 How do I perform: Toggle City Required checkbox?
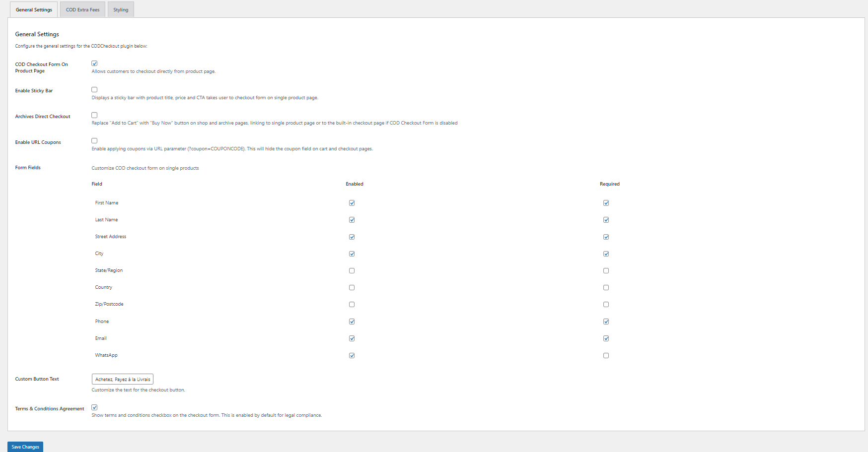[x=606, y=254]
